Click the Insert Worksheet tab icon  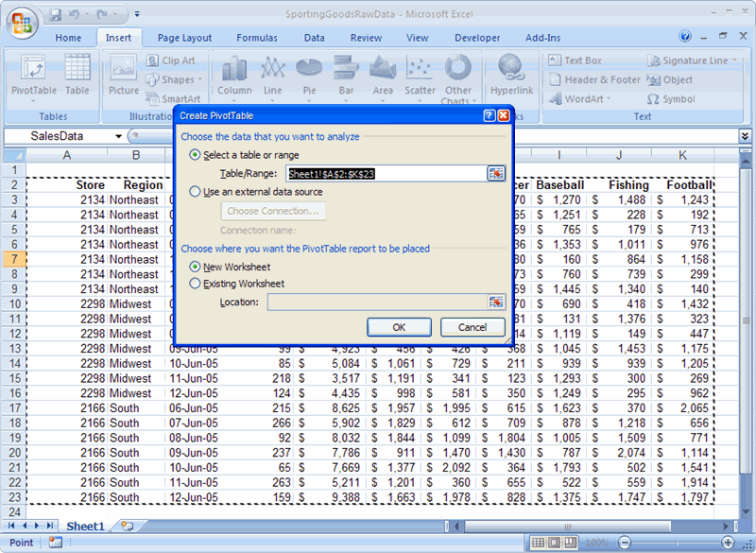[127, 526]
